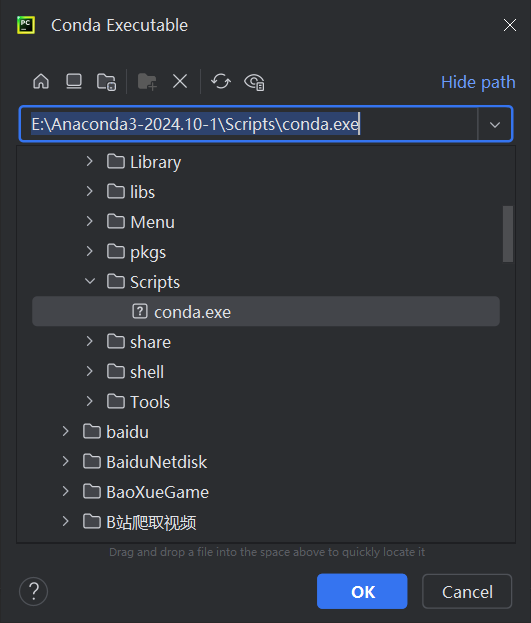Image resolution: width=531 pixels, height=623 pixels.
Task: Expand the Library folder chevron
Action: pyautogui.click(x=90, y=162)
